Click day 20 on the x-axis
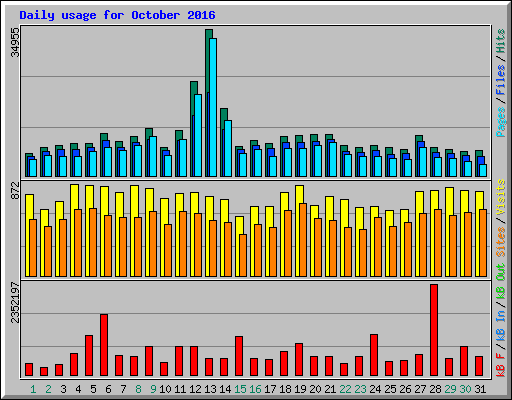The width and height of the screenshot is (512, 400). click(315, 389)
